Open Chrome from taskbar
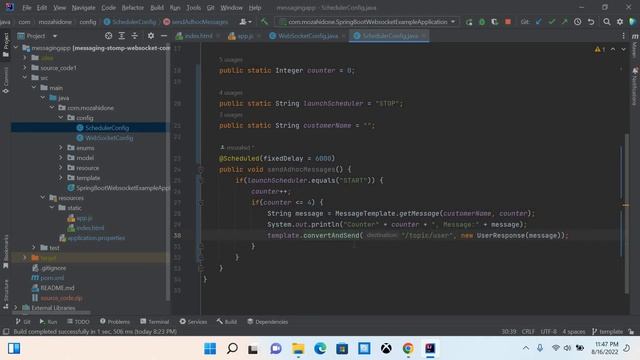The height and width of the screenshot is (360, 640). point(408,349)
